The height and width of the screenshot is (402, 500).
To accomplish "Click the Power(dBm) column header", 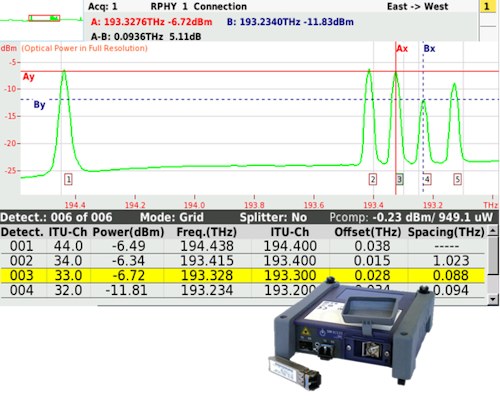I will (128, 232).
